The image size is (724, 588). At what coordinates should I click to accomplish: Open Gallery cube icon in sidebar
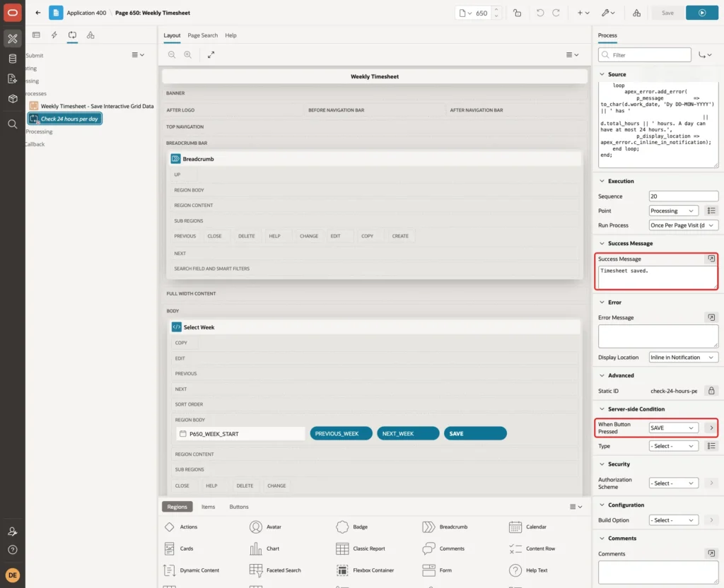(13, 99)
